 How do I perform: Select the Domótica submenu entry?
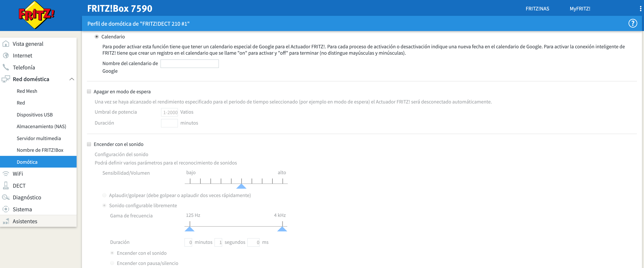(38, 162)
